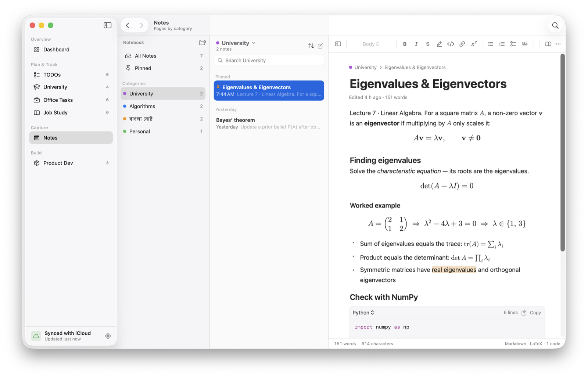Add a new notebook folder
This screenshot has width=588, height=378.
[x=202, y=43]
